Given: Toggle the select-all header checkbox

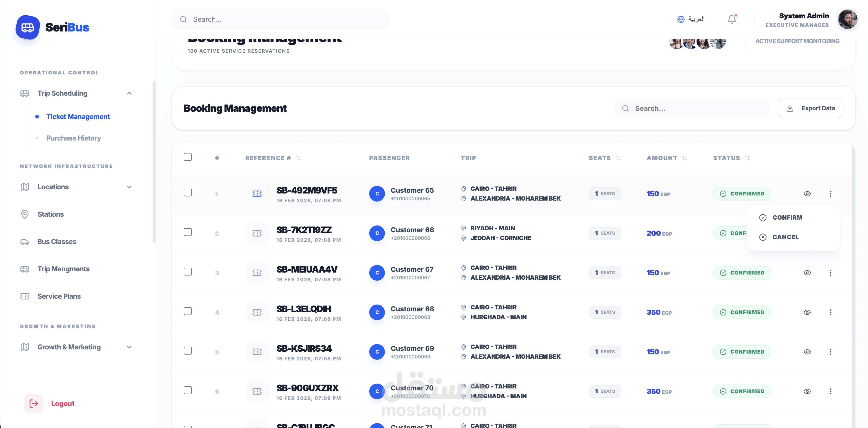Looking at the screenshot, I should [188, 157].
